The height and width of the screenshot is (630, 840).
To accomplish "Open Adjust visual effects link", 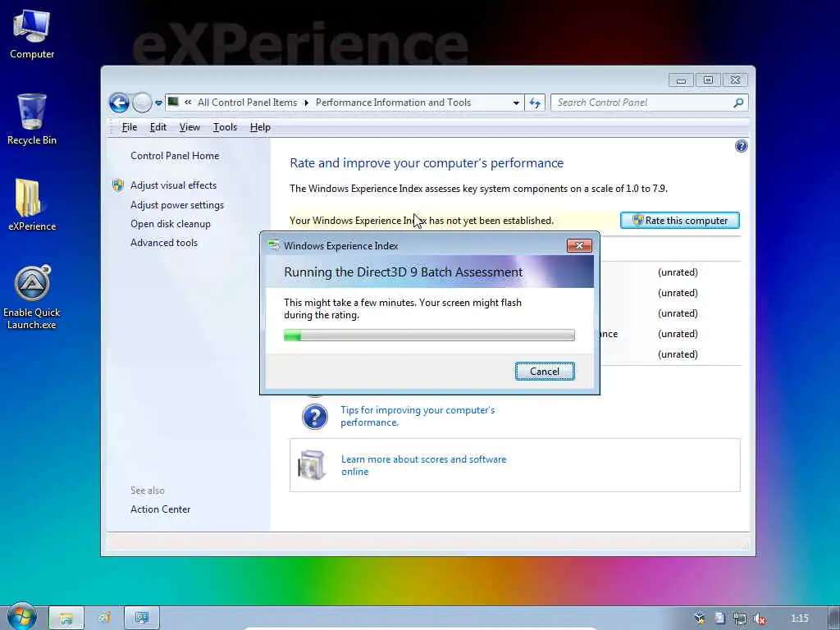I will [x=174, y=185].
